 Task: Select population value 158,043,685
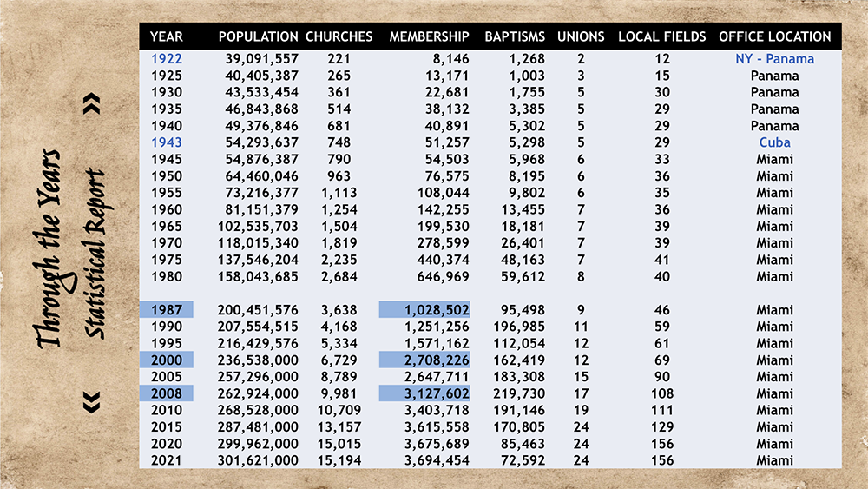click(x=258, y=276)
